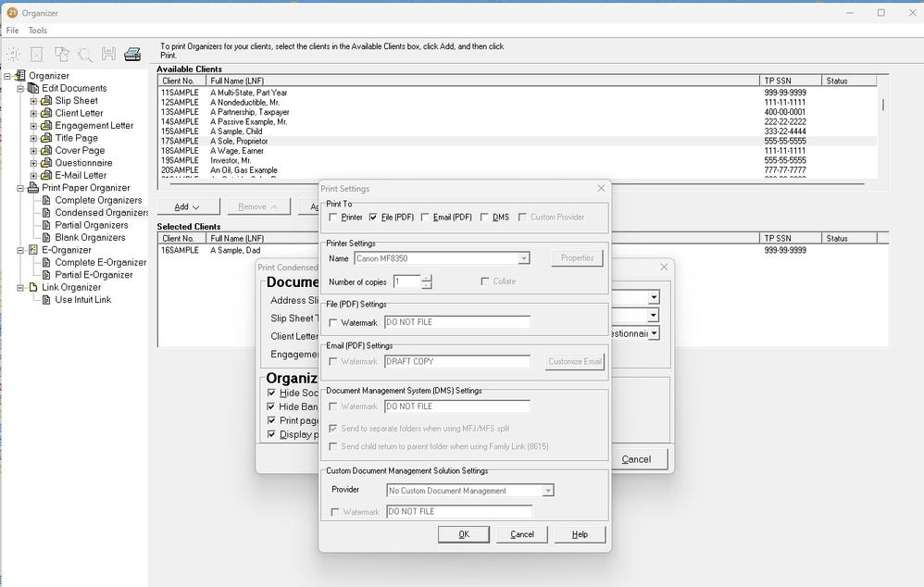This screenshot has width=924, height=587.
Task: Click the Condensed Organizers printer icon
Action: click(x=46, y=211)
